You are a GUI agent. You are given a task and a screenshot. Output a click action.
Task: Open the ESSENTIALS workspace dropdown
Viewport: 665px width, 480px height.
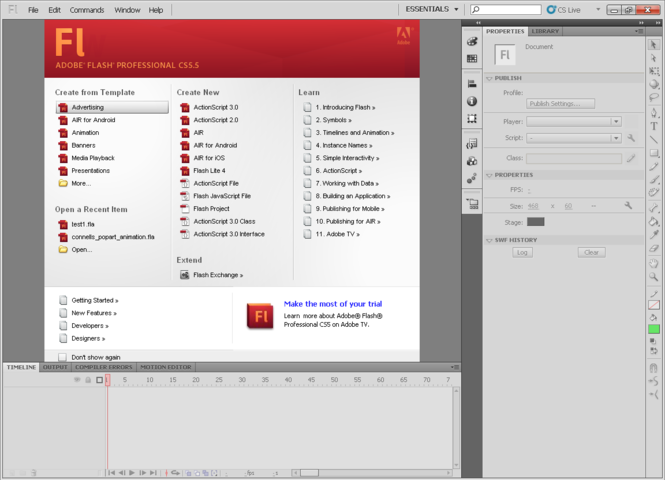(x=432, y=9)
